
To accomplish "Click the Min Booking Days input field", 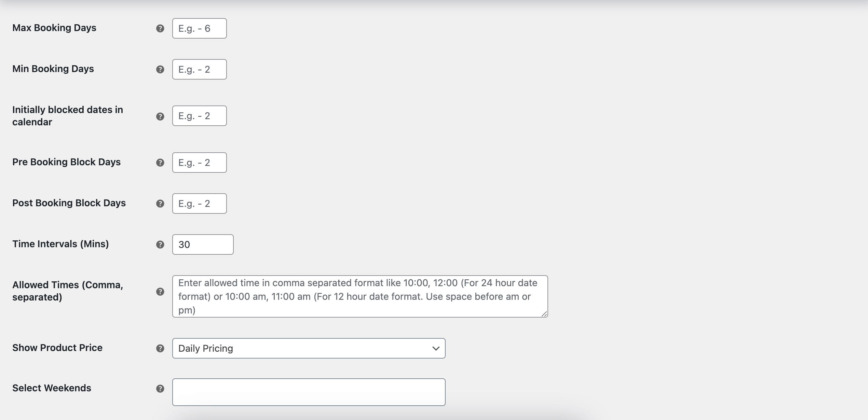I will [x=199, y=69].
